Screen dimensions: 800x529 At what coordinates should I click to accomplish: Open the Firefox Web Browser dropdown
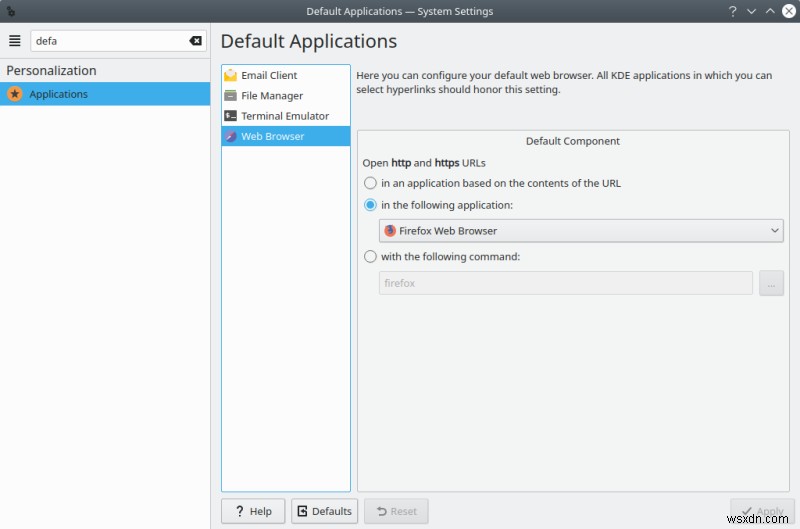(x=581, y=231)
